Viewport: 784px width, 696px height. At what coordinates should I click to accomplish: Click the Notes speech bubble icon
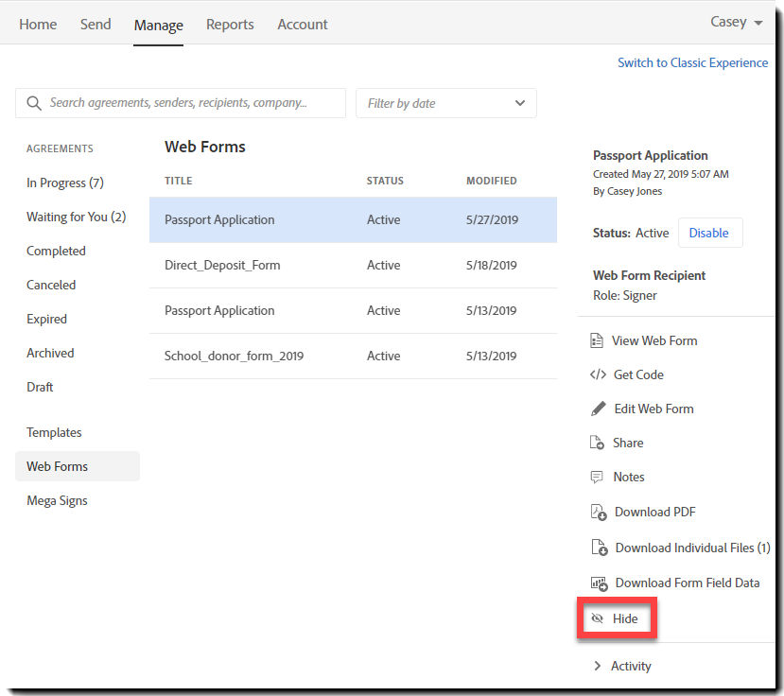point(597,477)
